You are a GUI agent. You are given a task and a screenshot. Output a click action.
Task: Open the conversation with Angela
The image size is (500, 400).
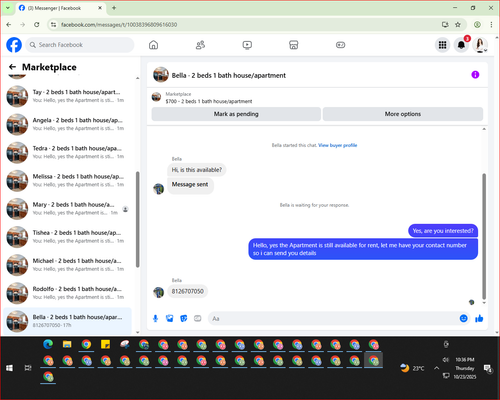pyautogui.click(x=67, y=124)
